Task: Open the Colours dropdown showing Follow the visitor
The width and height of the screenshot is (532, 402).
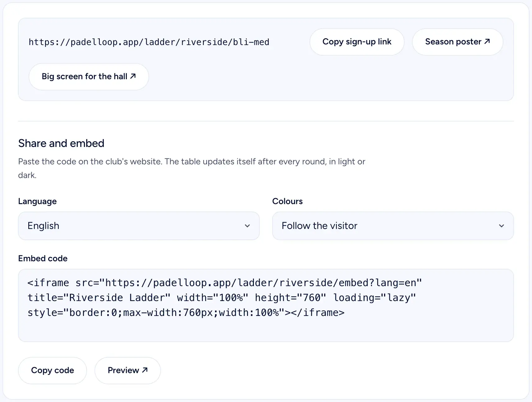Action: point(393,226)
